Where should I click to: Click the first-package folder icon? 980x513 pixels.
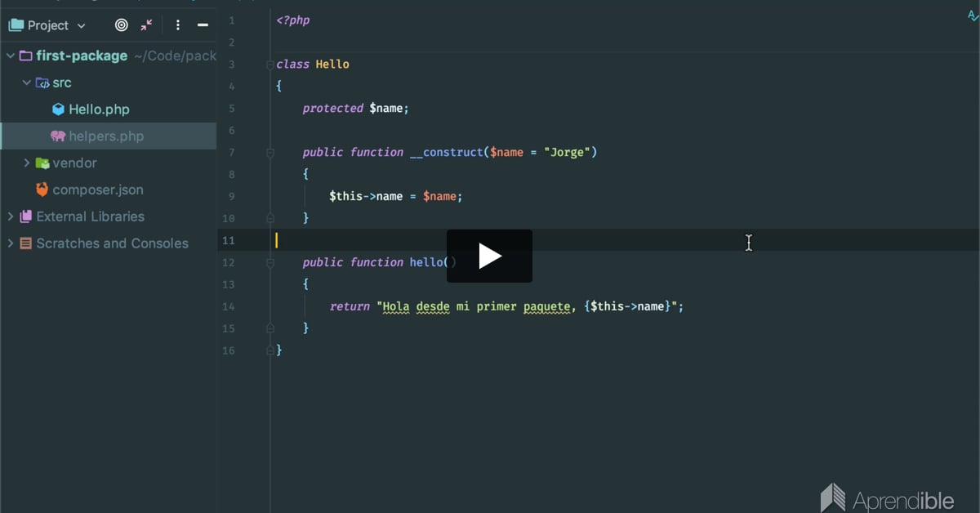tap(25, 56)
